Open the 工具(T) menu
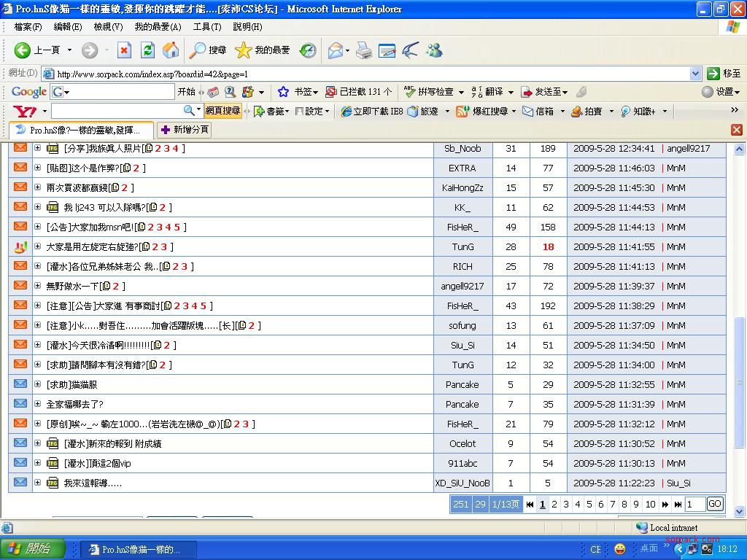Screen dimensions: 747x560 pyautogui.click(x=206, y=27)
